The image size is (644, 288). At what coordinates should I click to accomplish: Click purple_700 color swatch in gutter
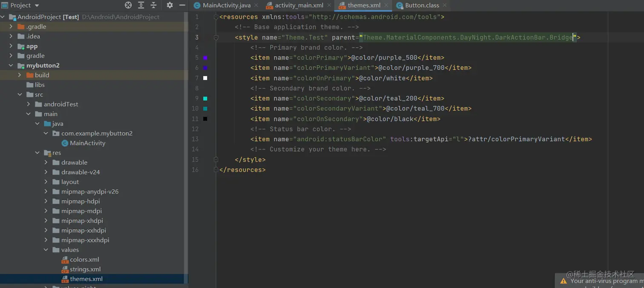[x=205, y=68]
